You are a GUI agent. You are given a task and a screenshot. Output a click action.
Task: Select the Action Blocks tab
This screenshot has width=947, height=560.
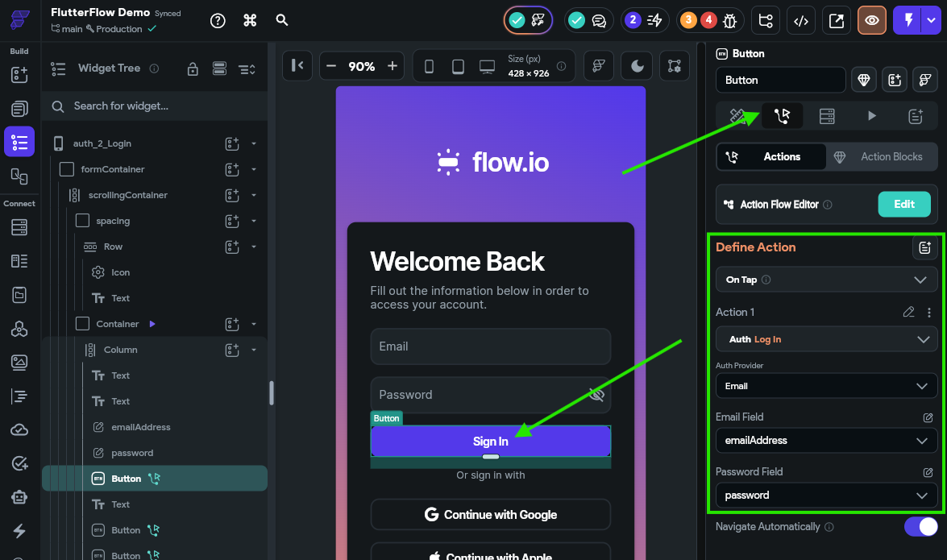[x=881, y=157]
